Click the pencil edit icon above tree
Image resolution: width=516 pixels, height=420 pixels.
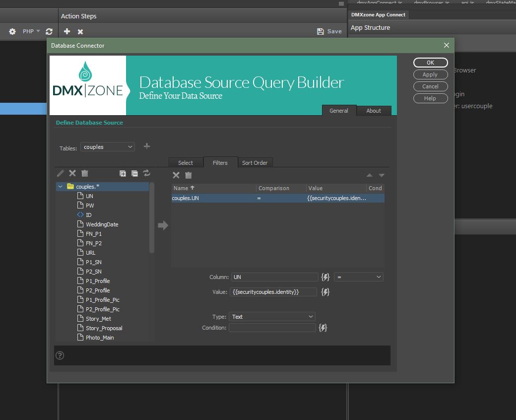(61, 173)
